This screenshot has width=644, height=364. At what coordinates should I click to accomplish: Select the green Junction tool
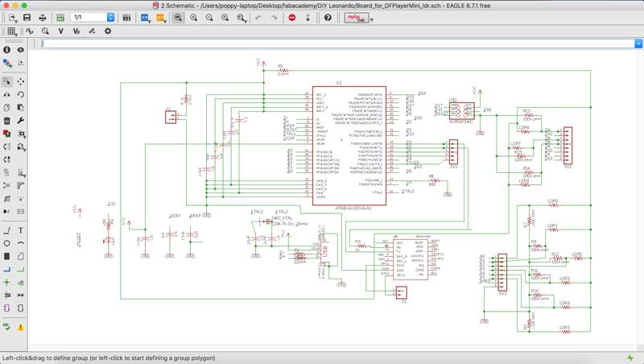(7, 282)
